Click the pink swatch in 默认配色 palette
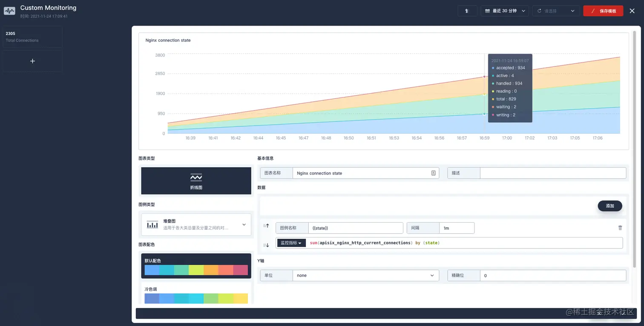Viewport: 644px width, 326px height. tap(240, 270)
